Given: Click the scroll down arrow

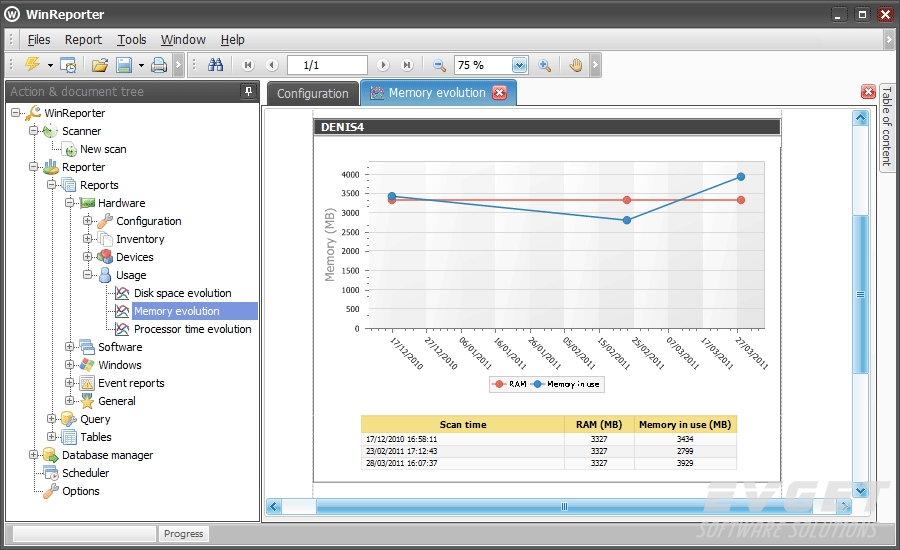Looking at the screenshot, I should click(860, 490).
